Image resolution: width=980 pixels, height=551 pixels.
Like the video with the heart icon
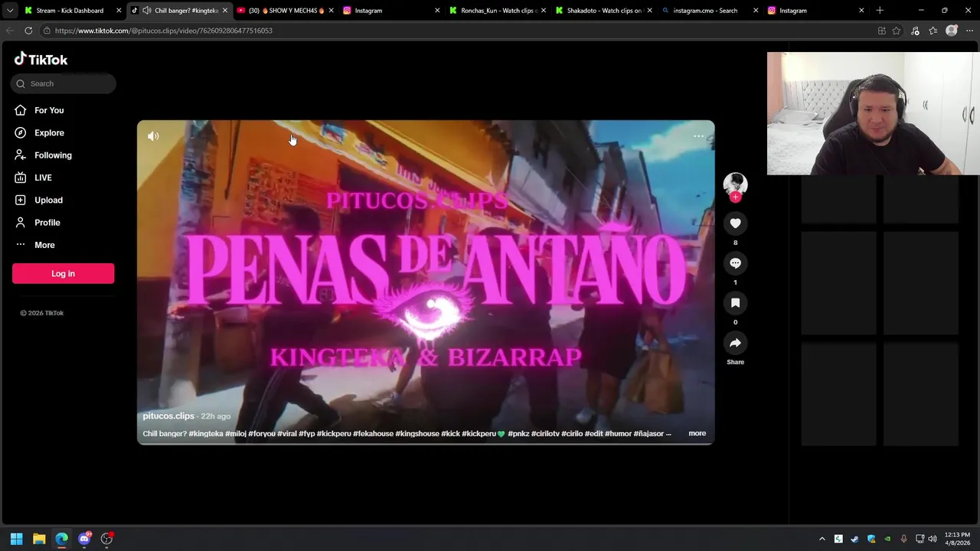[735, 223]
